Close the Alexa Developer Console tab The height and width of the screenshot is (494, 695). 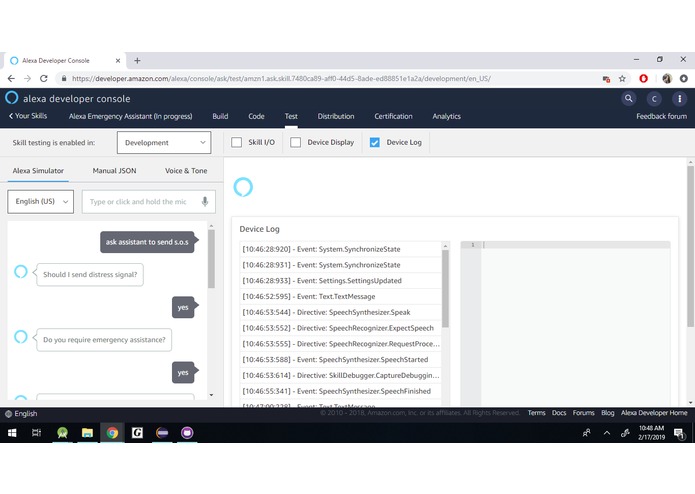[118, 61]
